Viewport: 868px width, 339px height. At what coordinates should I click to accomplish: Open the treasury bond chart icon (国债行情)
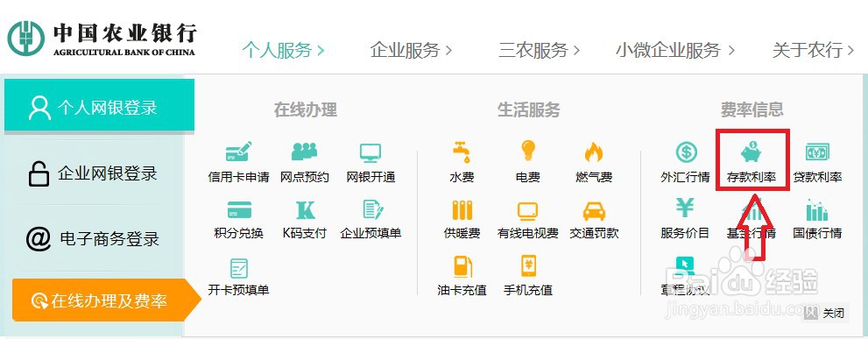[817, 210]
